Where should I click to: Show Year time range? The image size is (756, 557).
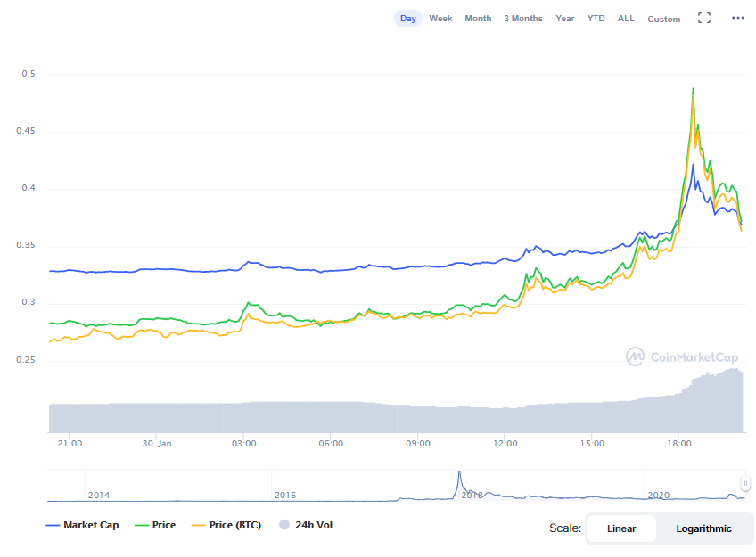(565, 19)
